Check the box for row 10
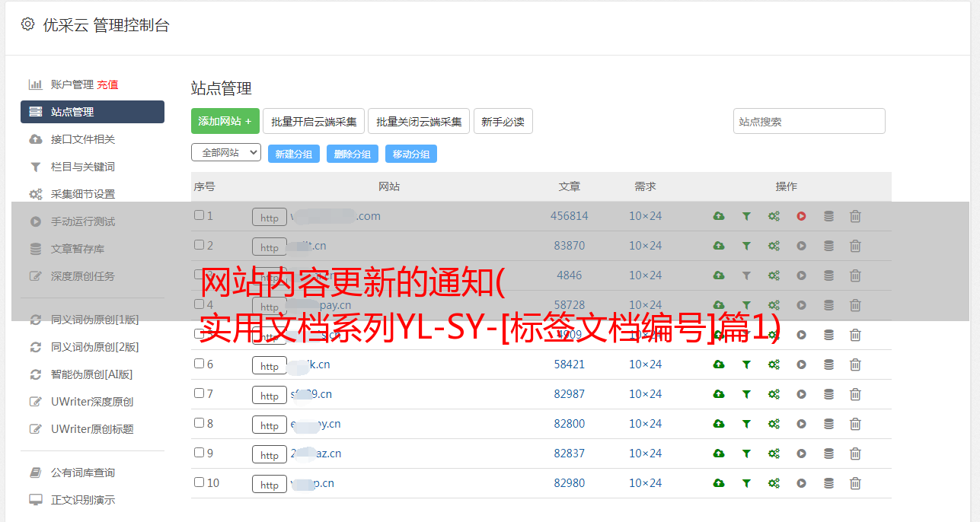 pyautogui.click(x=199, y=482)
